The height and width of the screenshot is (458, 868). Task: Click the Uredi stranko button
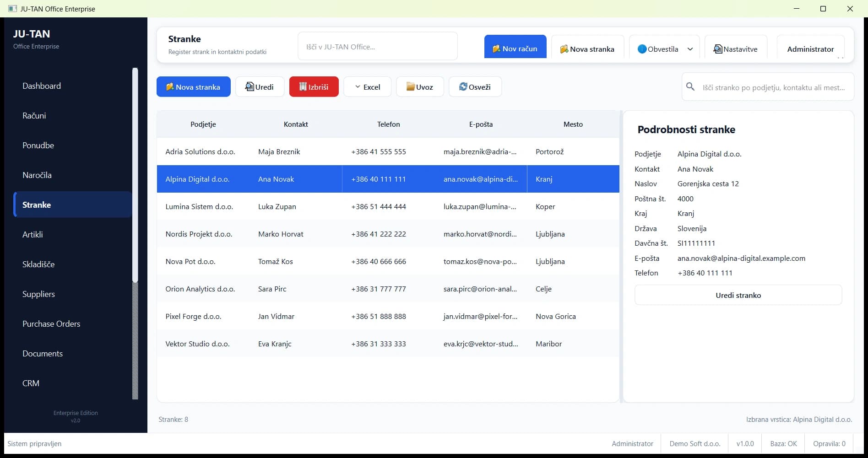pyautogui.click(x=738, y=295)
